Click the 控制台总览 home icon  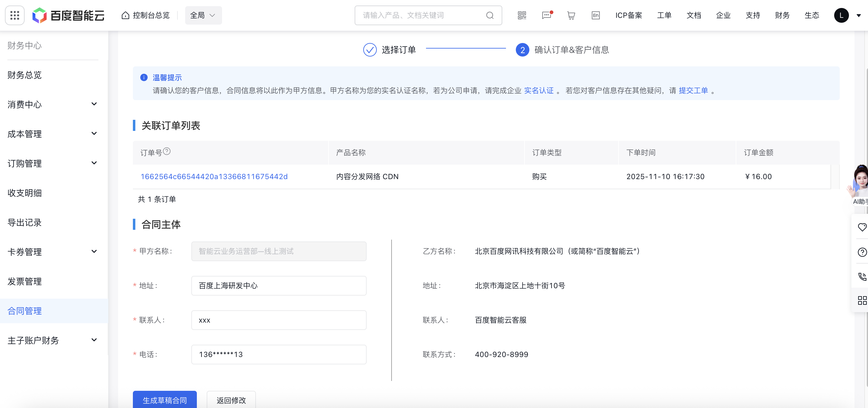tap(125, 15)
